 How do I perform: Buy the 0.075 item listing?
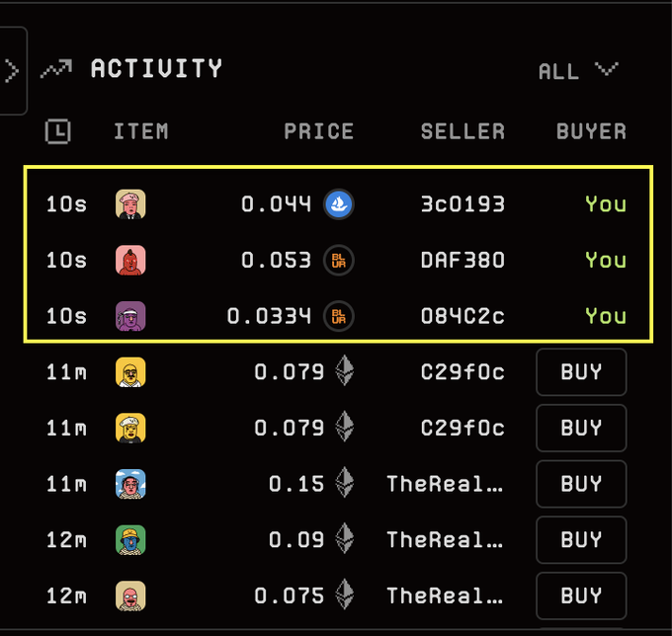click(x=581, y=596)
